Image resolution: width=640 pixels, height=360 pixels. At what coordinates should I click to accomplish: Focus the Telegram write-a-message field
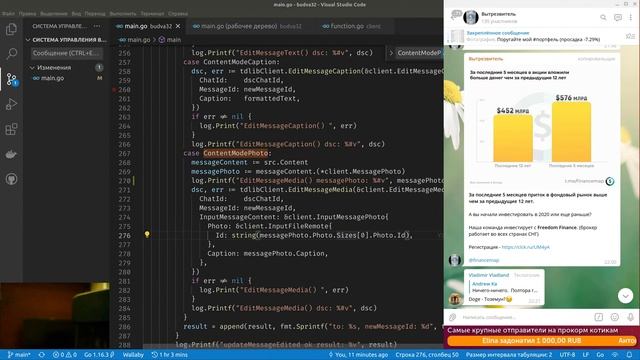click(524, 317)
